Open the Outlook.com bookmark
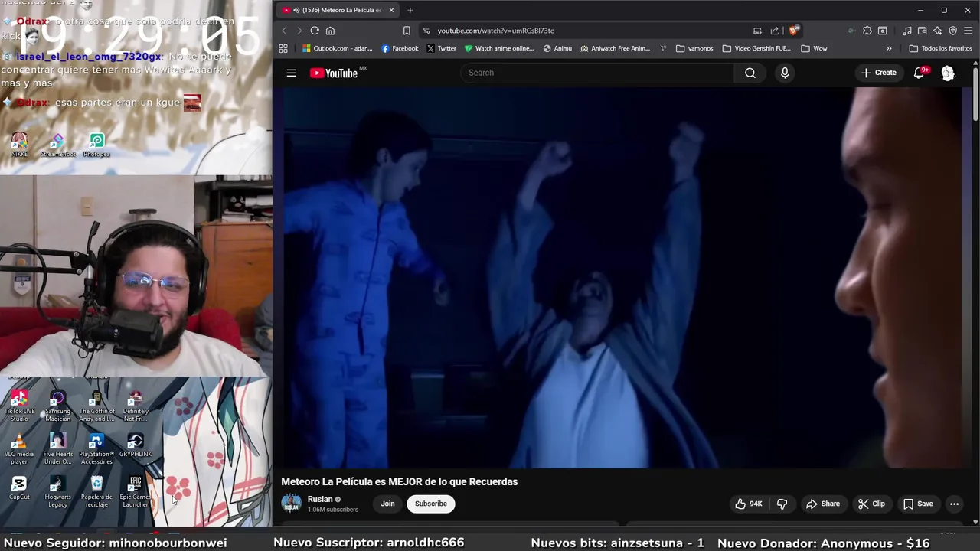The width and height of the screenshot is (980, 551). pos(337,48)
